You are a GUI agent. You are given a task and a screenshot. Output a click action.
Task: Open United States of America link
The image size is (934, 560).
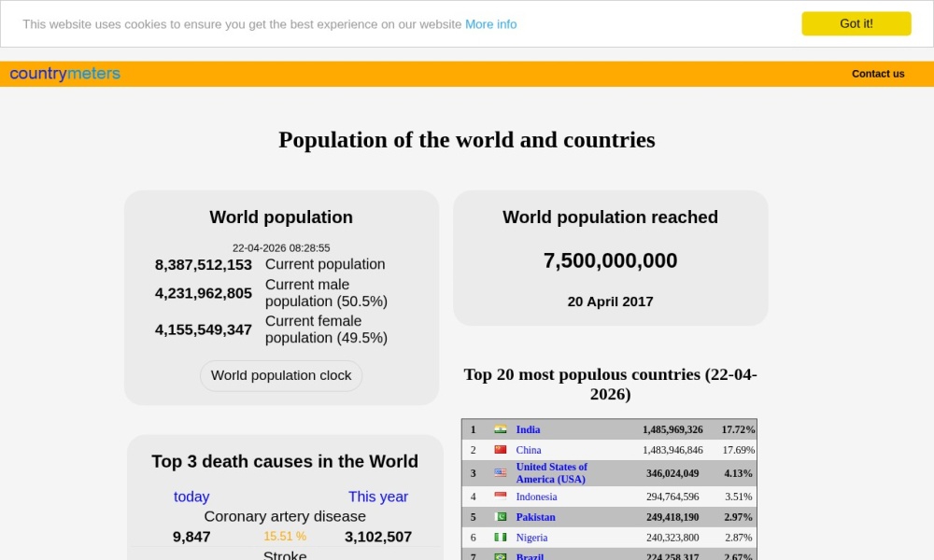[551, 473]
